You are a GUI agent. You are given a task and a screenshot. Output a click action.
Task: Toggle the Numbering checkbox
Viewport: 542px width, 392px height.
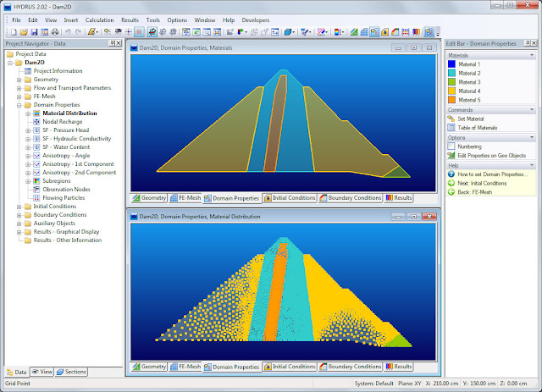click(x=451, y=146)
